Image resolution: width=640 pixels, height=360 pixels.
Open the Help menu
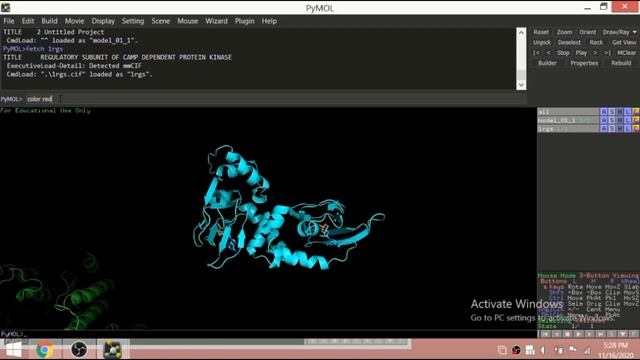tap(269, 21)
